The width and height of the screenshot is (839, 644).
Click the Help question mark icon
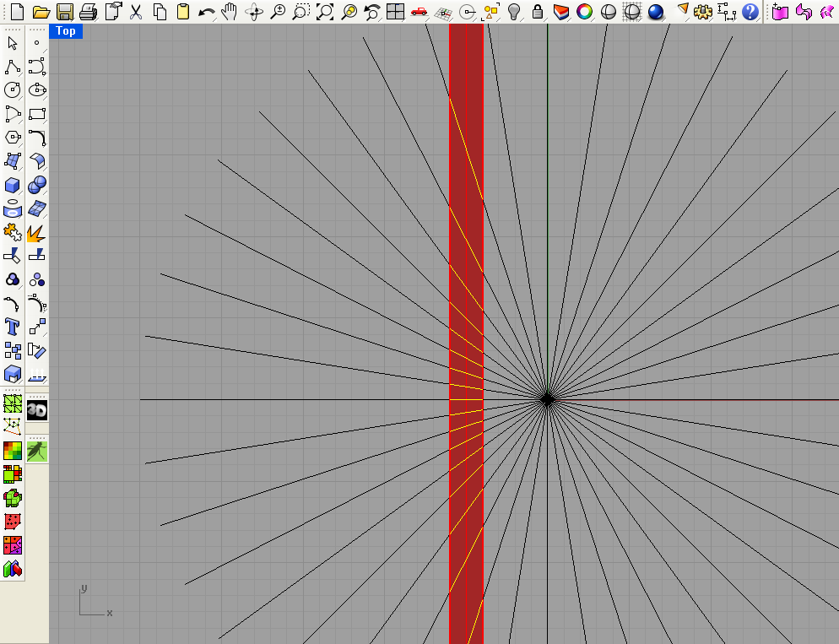750,11
